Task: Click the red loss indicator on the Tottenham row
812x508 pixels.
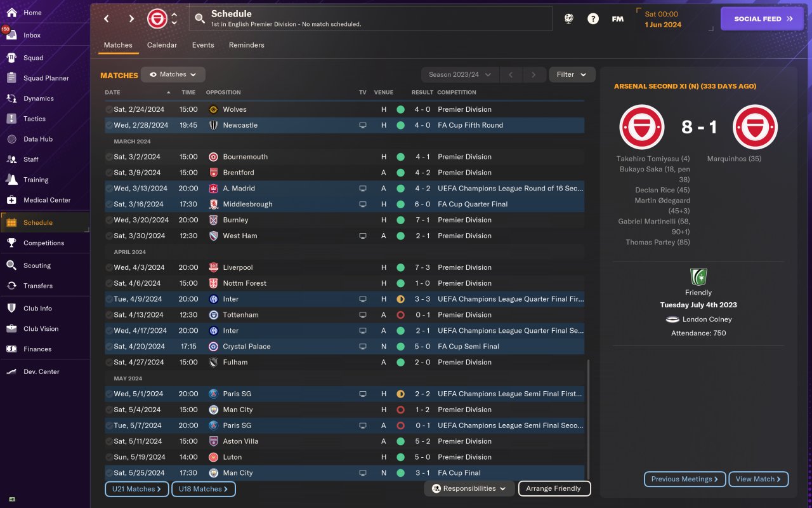Action: click(400, 315)
